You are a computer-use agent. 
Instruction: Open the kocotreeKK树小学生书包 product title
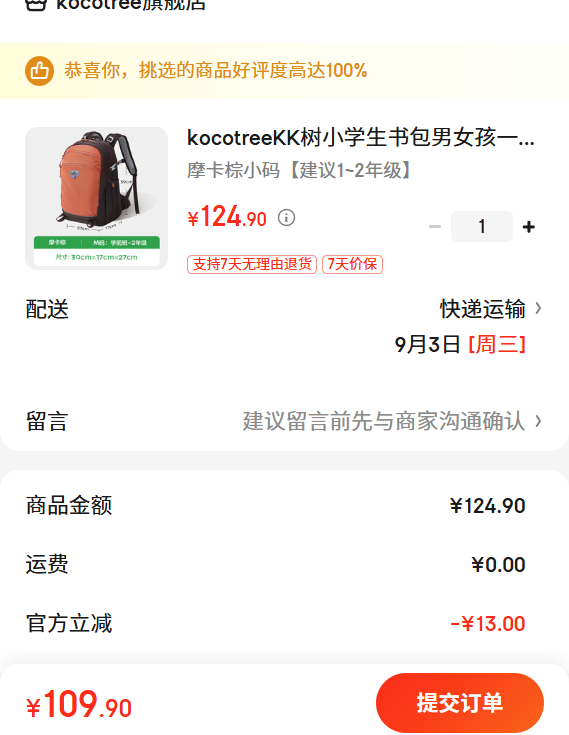(x=361, y=138)
